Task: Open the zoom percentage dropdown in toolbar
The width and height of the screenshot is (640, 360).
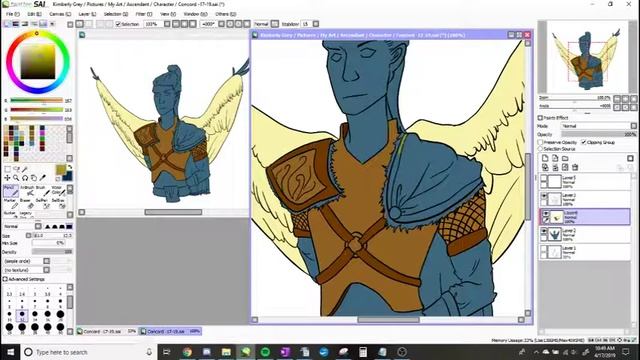Action: tap(167, 24)
